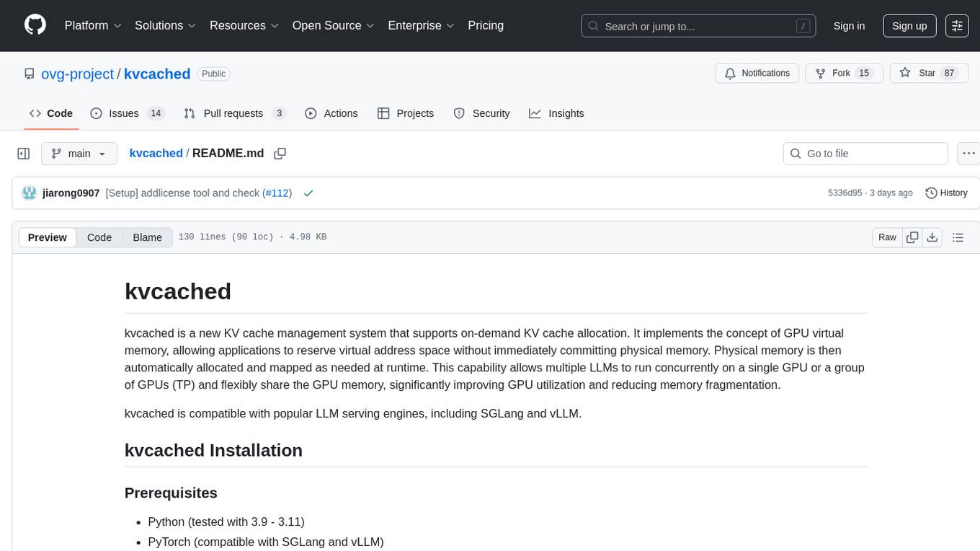The height and width of the screenshot is (551, 980).
Task: Open the Resources menu
Action: (244, 25)
